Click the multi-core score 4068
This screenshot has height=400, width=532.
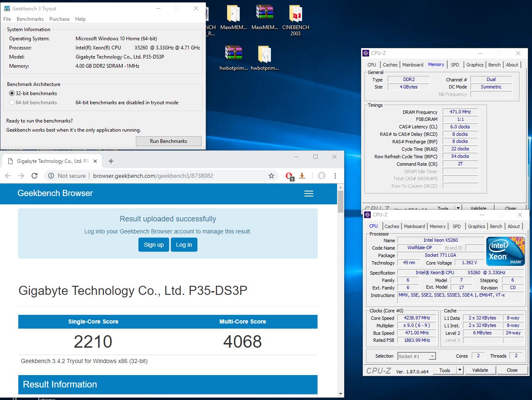(x=243, y=342)
